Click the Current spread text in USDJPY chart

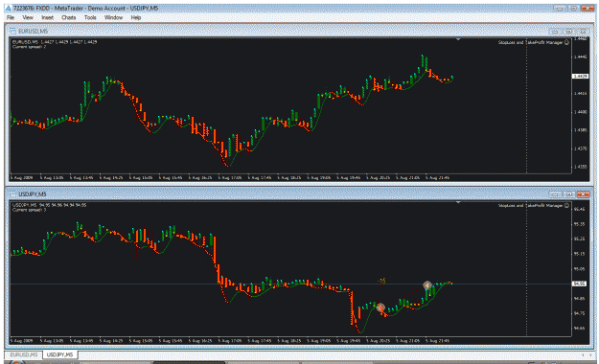click(x=29, y=210)
